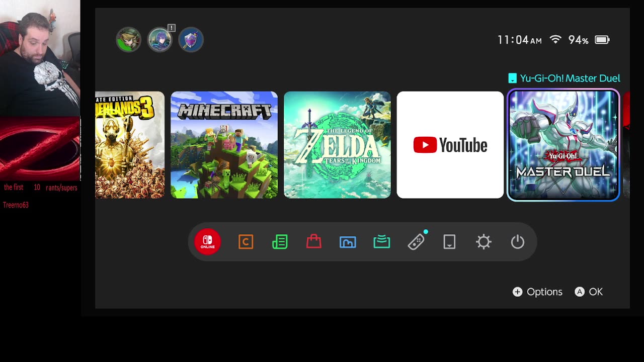Viewport: 644px width, 362px height.
Task: Open the Virtual Game Cards icon
Action: (x=449, y=242)
